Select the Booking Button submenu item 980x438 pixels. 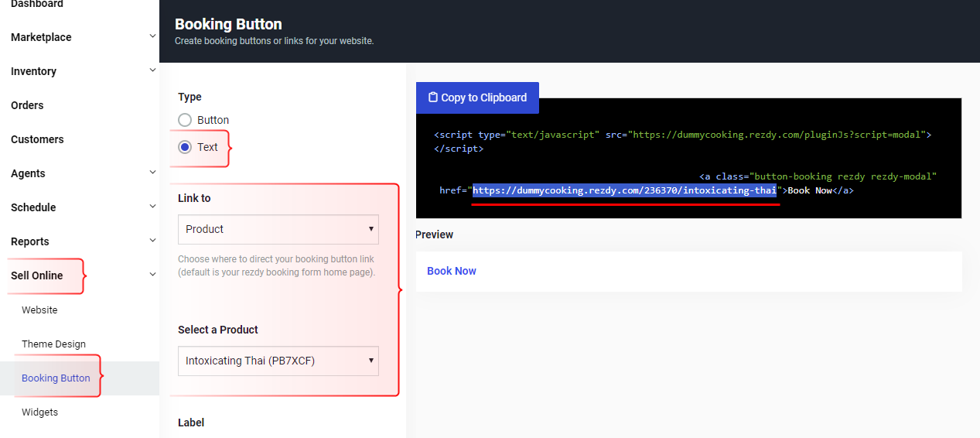(x=56, y=378)
